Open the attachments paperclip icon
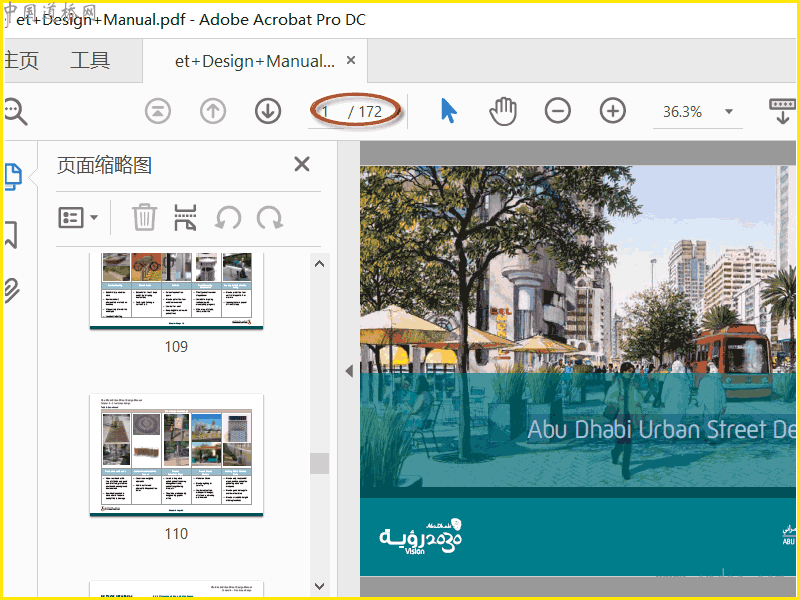 tap(11, 290)
